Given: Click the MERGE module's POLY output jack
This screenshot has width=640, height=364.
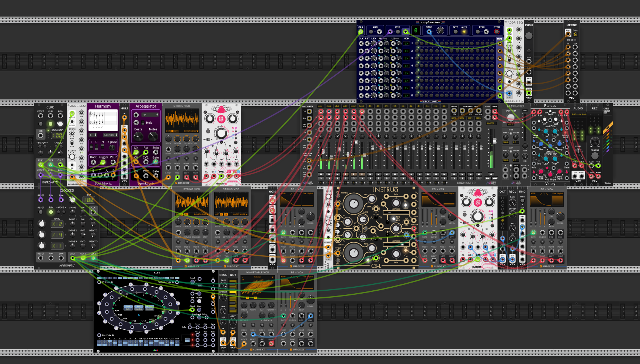Looking at the screenshot, I should [x=568, y=34].
